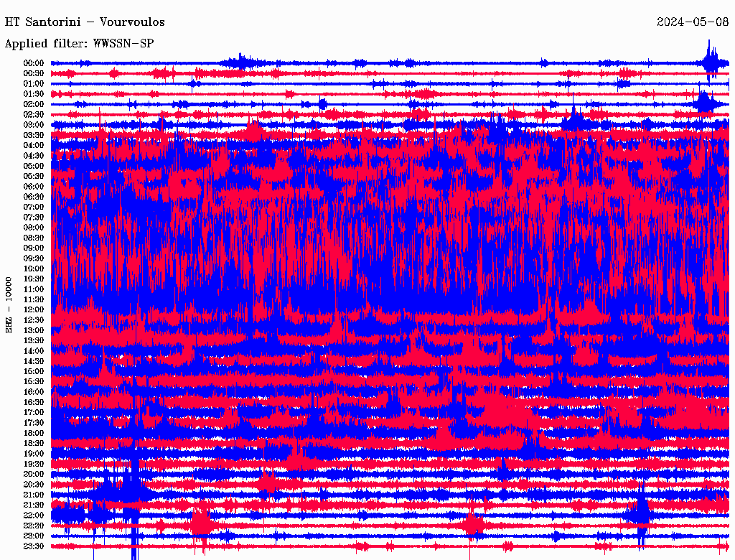
Task: Click the 14:30 time label
Action: pos(34,362)
